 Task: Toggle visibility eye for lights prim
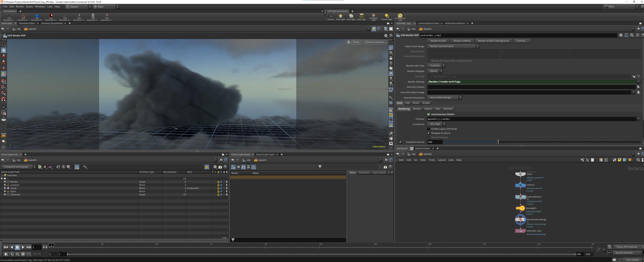(221, 191)
